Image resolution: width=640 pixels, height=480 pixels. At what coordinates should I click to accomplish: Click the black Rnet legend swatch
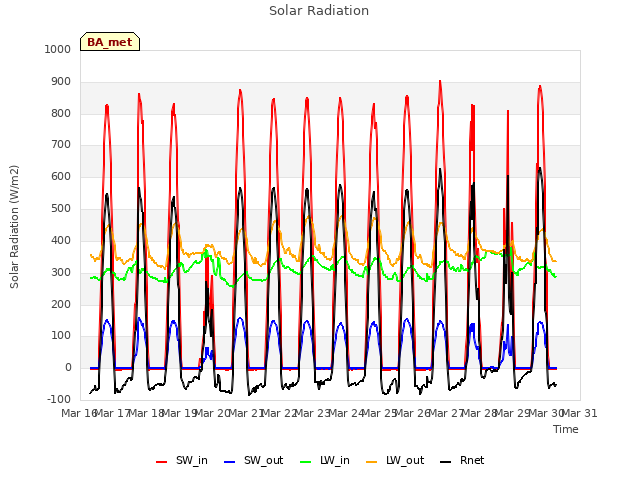point(446,462)
